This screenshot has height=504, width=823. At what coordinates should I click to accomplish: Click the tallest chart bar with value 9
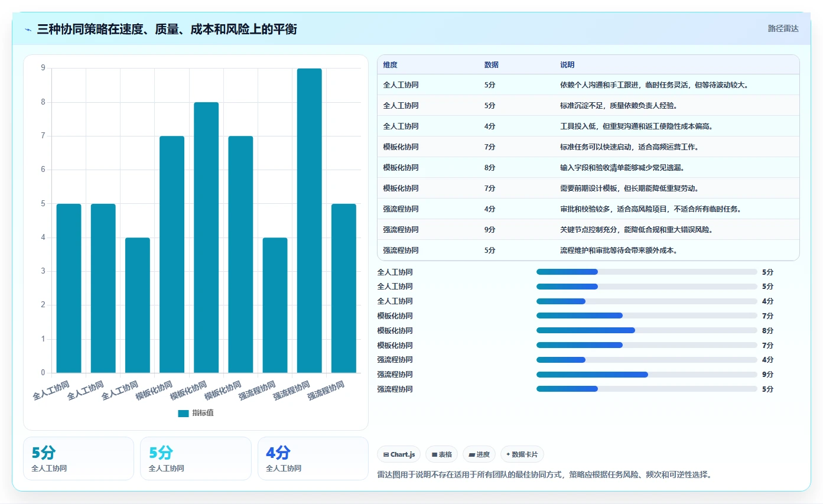coord(309,220)
